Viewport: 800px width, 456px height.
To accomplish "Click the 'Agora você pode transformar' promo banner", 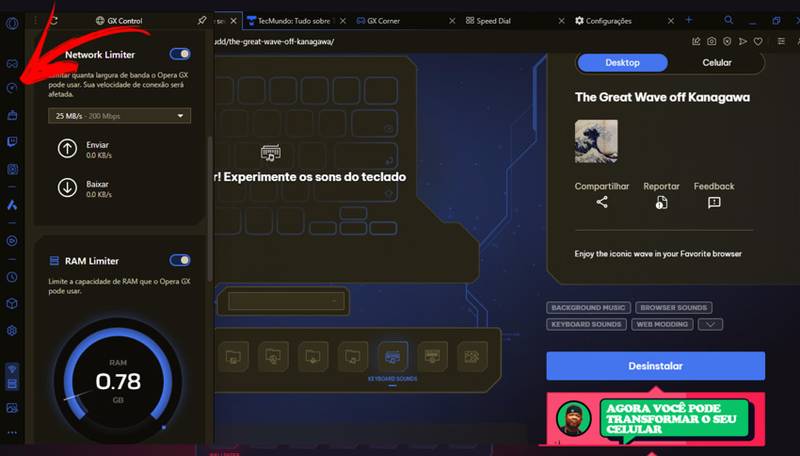I will coord(656,418).
